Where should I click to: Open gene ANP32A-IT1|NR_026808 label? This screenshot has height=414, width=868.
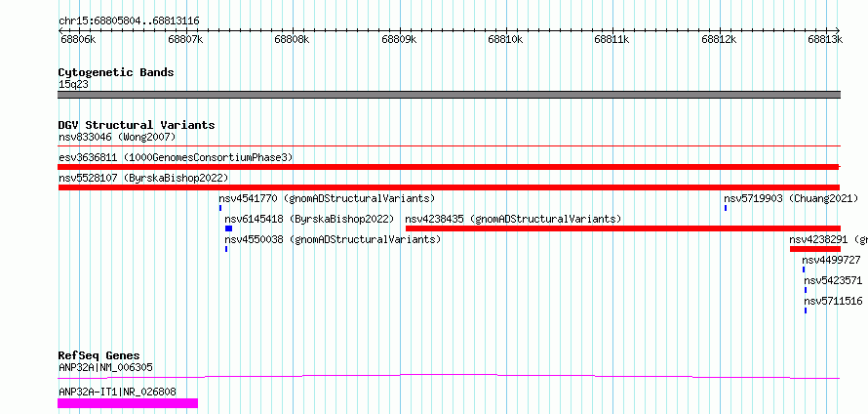pos(117,392)
